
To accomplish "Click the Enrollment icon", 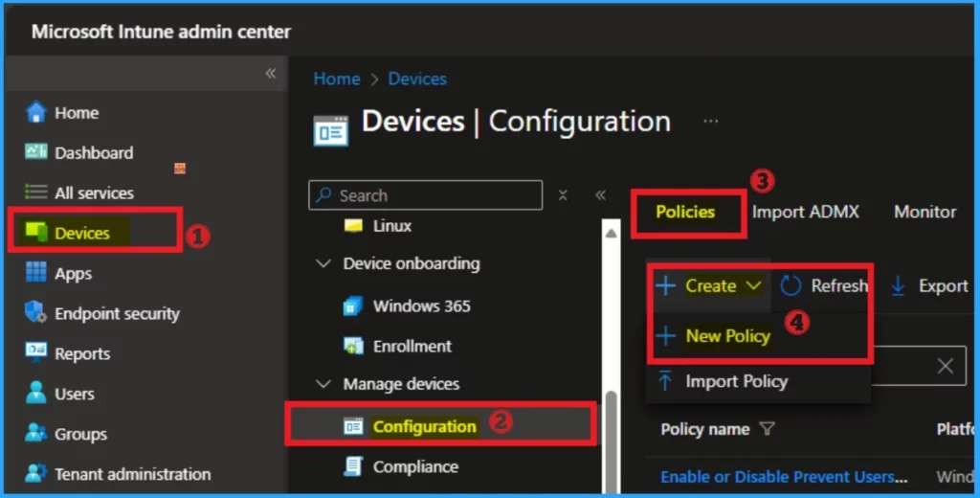I will (354, 346).
